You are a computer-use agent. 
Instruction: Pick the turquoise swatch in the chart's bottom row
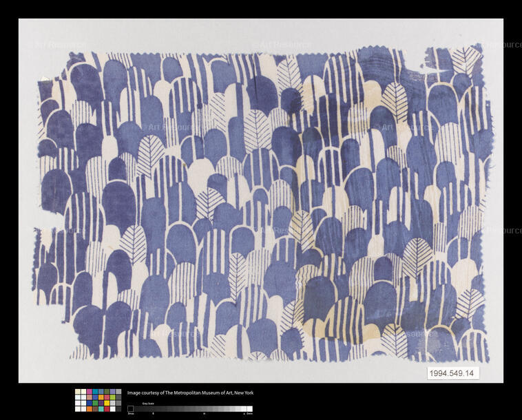click(x=101, y=409)
